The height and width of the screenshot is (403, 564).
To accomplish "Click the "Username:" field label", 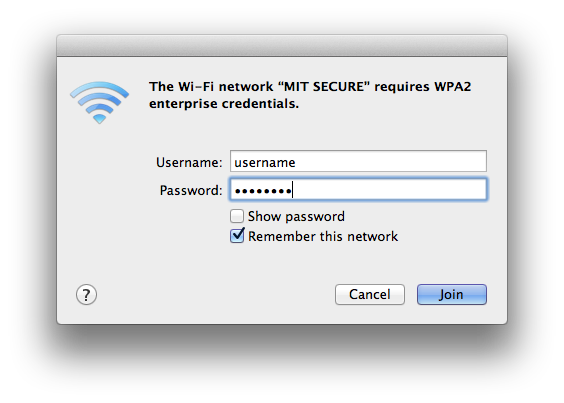I will 189,163.
